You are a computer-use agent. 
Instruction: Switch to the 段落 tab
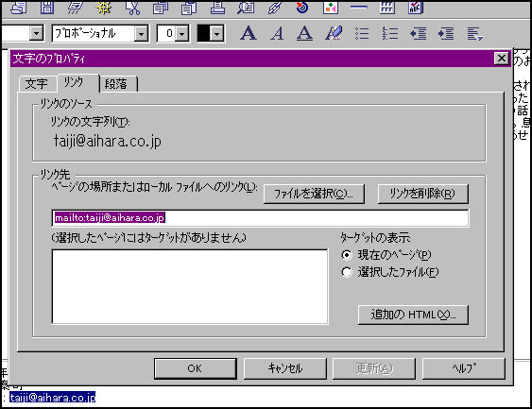tap(116, 83)
